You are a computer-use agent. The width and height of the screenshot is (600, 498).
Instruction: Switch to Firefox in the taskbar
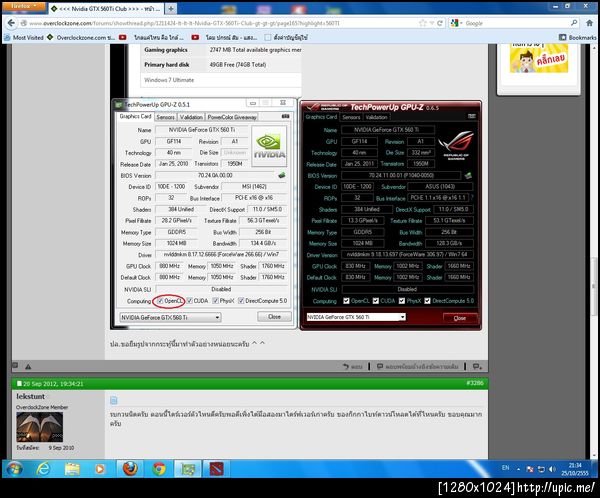coord(130,469)
